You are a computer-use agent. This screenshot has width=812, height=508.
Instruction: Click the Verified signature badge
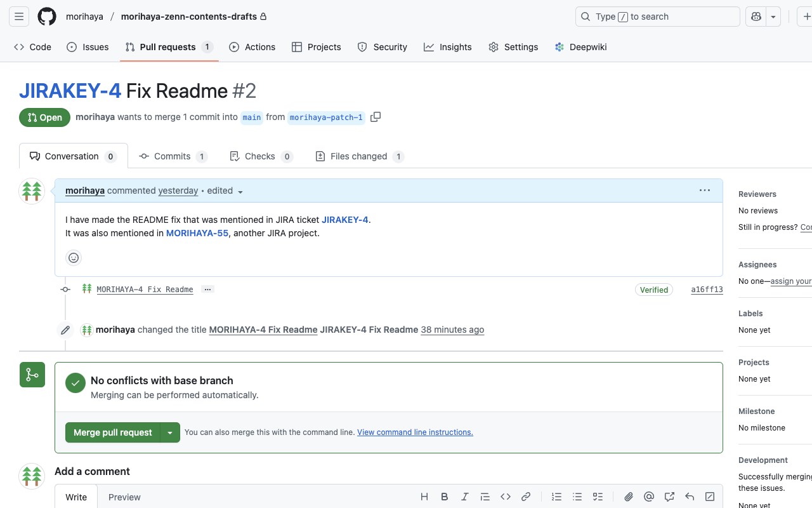[x=654, y=290]
